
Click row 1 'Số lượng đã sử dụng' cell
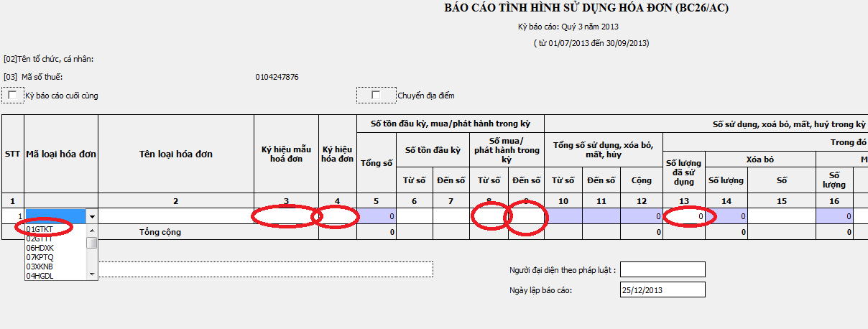pos(683,216)
